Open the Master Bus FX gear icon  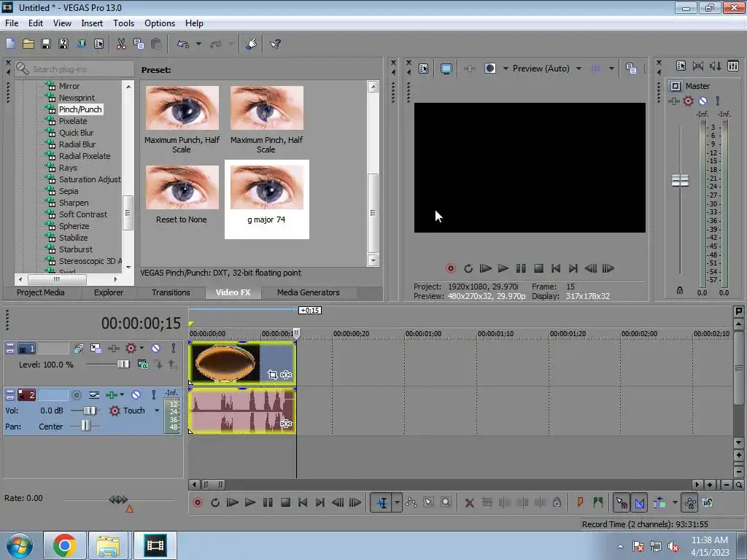click(x=688, y=101)
